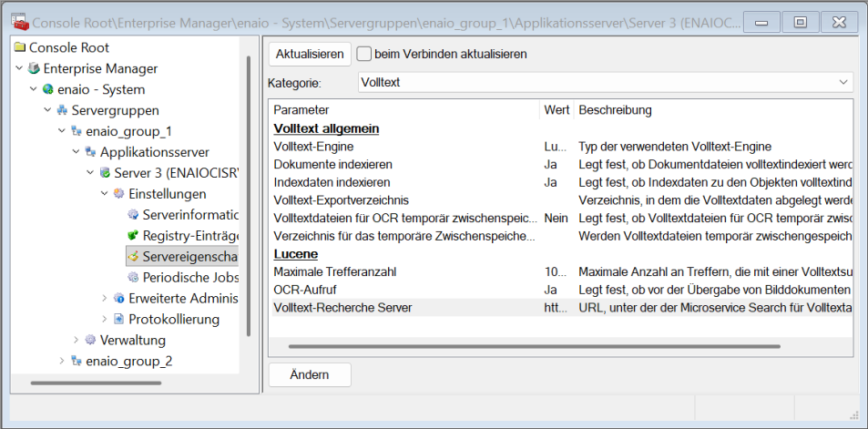
Task: Click the Applikationsserver node icon
Action: 90,152
